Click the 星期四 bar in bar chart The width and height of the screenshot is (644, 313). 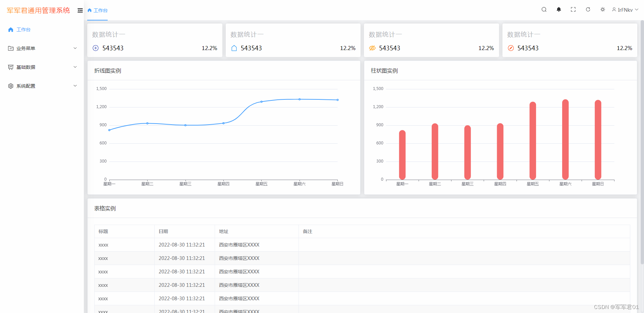click(x=500, y=151)
